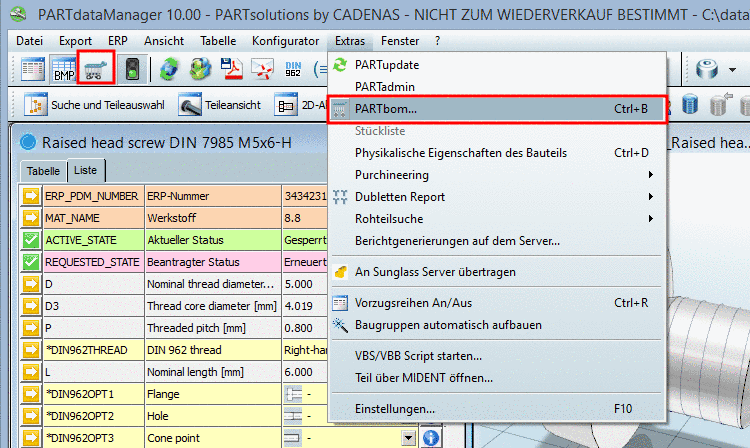
Task: Expand the Rohteilsuche submenu
Action: 497,219
